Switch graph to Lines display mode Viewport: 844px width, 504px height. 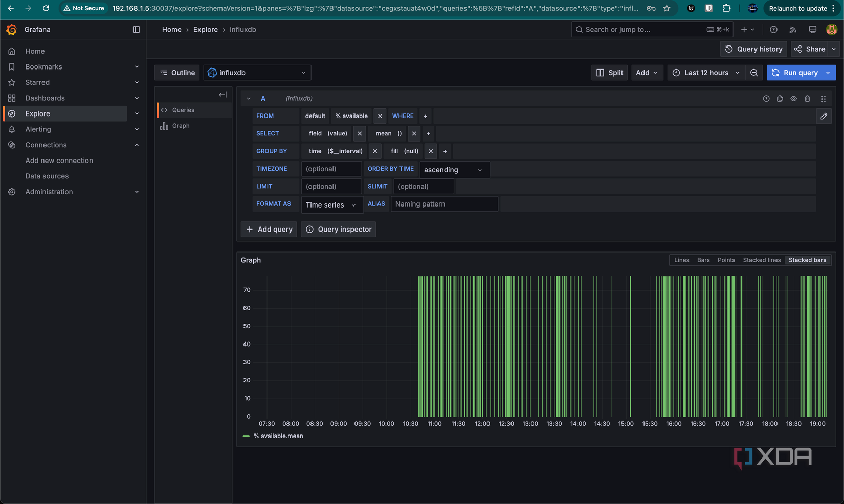681,260
